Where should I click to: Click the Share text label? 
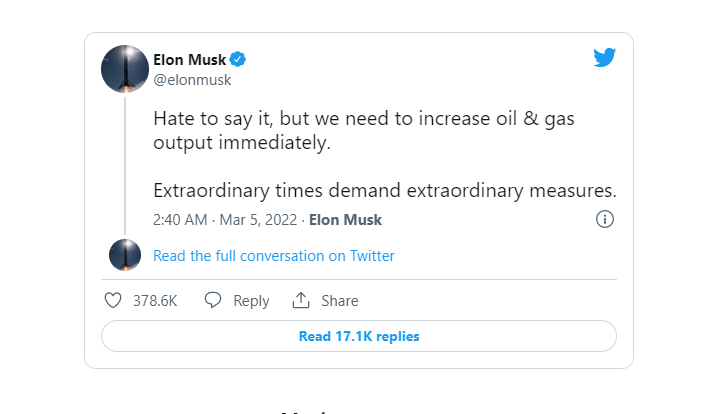339,300
